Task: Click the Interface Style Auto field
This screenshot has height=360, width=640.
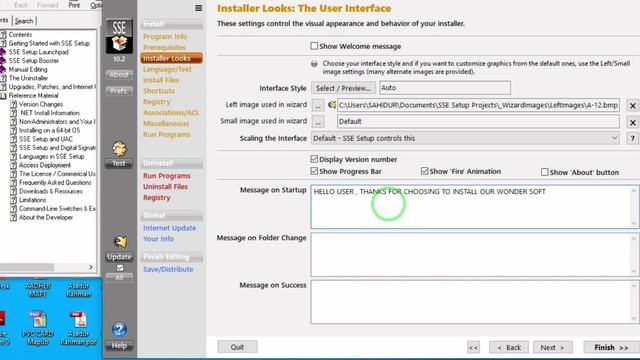Action: tap(445, 88)
